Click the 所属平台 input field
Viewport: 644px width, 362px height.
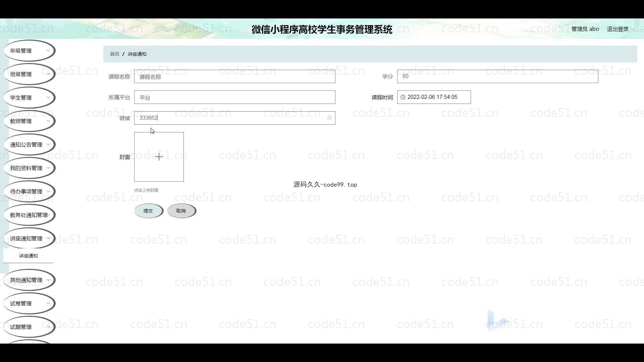tap(235, 97)
